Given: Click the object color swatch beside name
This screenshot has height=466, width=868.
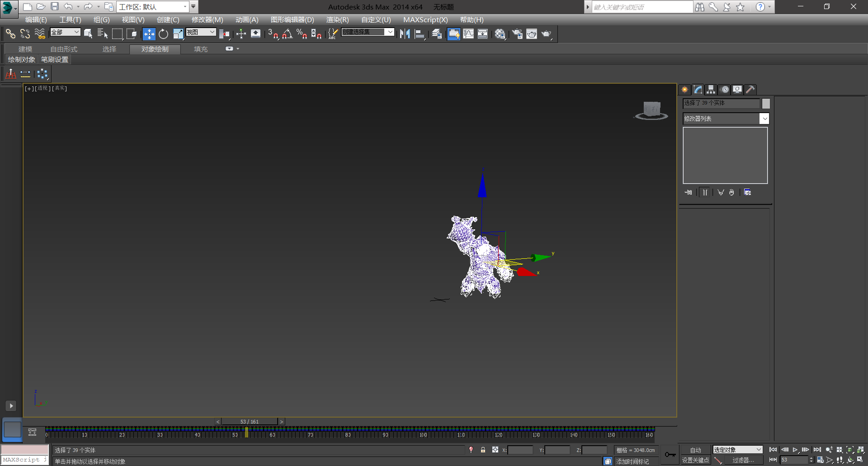Looking at the screenshot, I should pos(766,104).
